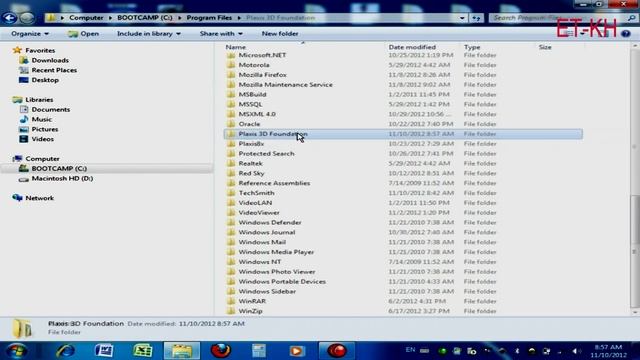Select the VideoViewer folder
Image resolution: width=640 pixels, height=360 pixels.
(259, 212)
